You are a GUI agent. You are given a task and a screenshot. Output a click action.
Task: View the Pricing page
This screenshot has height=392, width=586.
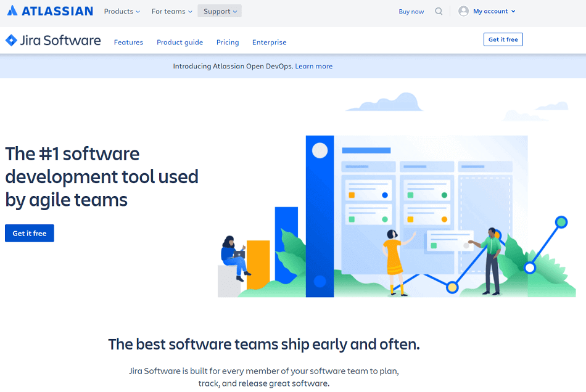click(228, 42)
